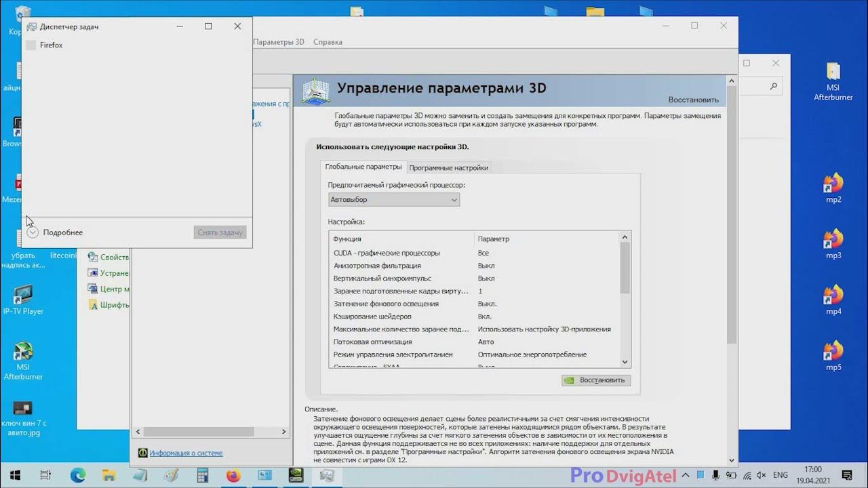This screenshot has height=488, width=868.
Task: Select the CUDA - графические процессоры row
Action: 474,253
